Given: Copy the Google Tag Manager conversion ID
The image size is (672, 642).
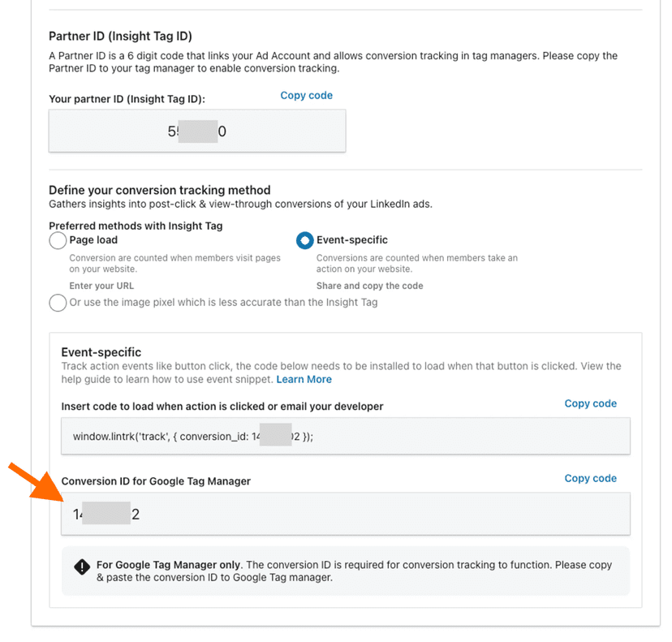Looking at the screenshot, I should (591, 478).
